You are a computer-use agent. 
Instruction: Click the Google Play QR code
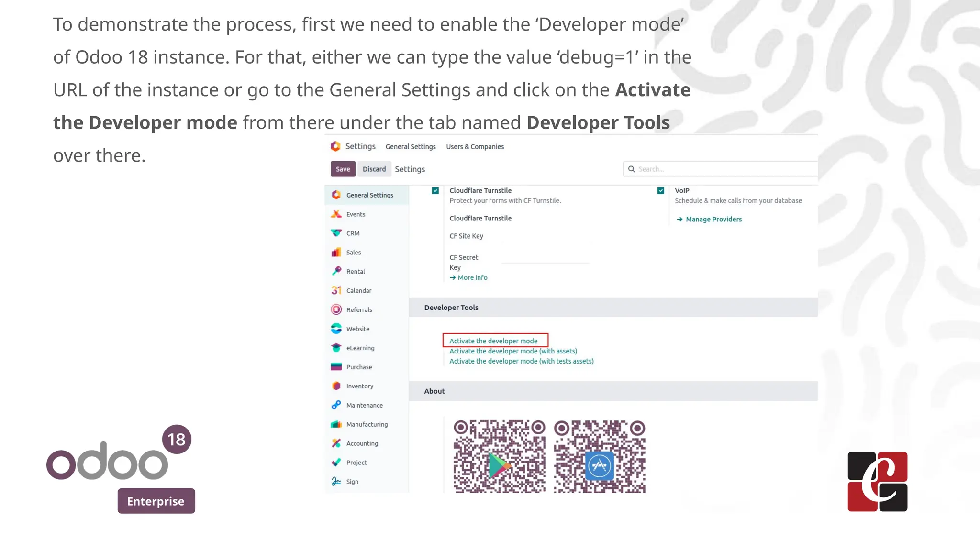(499, 456)
